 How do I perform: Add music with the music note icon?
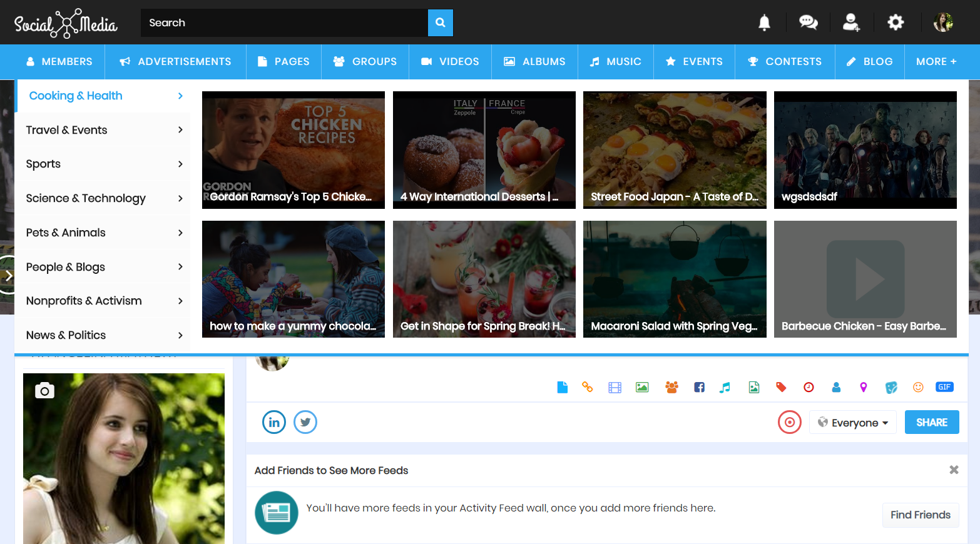pyautogui.click(x=725, y=387)
